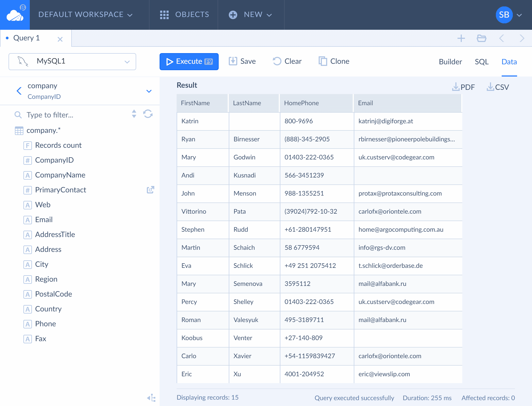Toggle the sort order arrows beside the filter
The width and height of the screenshot is (532, 406).
coord(134,114)
